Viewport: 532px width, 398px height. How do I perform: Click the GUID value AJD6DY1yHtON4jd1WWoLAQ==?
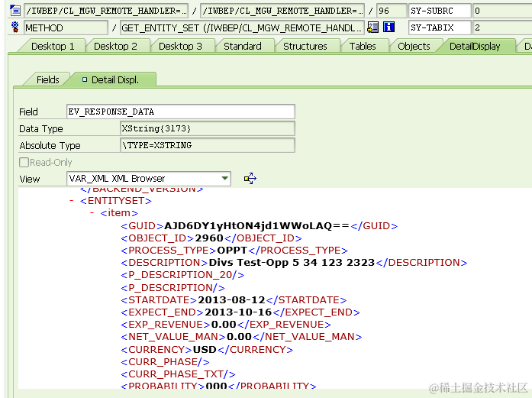pyautogui.click(x=256, y=226)
